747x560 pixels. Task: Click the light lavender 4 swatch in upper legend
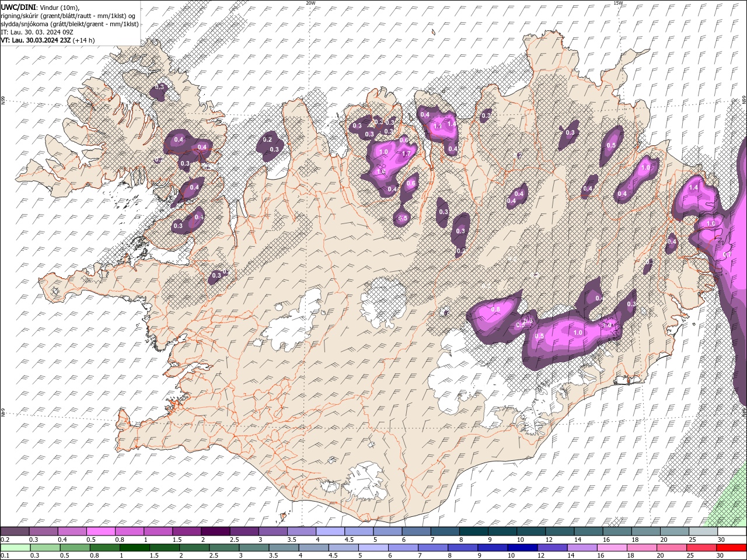[330, 531]
